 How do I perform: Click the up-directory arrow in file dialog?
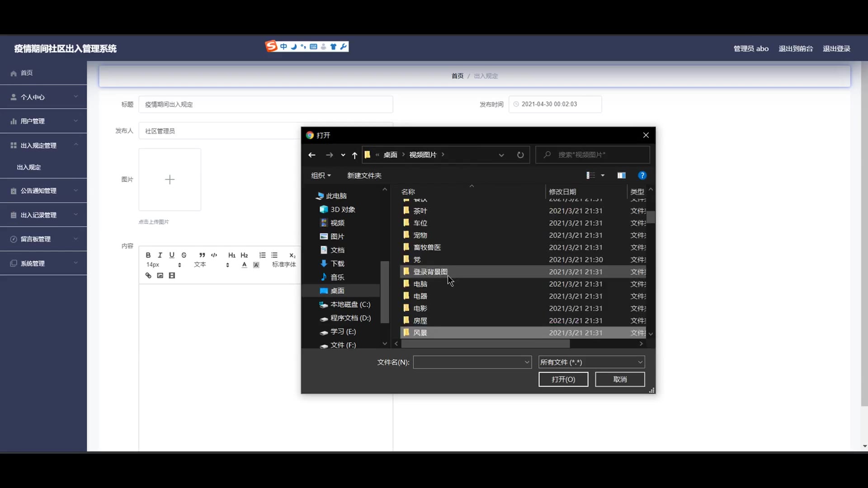(x=354, y=155)
